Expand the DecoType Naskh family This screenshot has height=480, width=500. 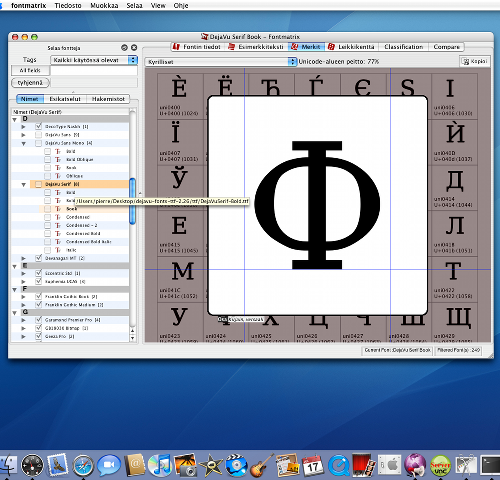tap(23, 127)
